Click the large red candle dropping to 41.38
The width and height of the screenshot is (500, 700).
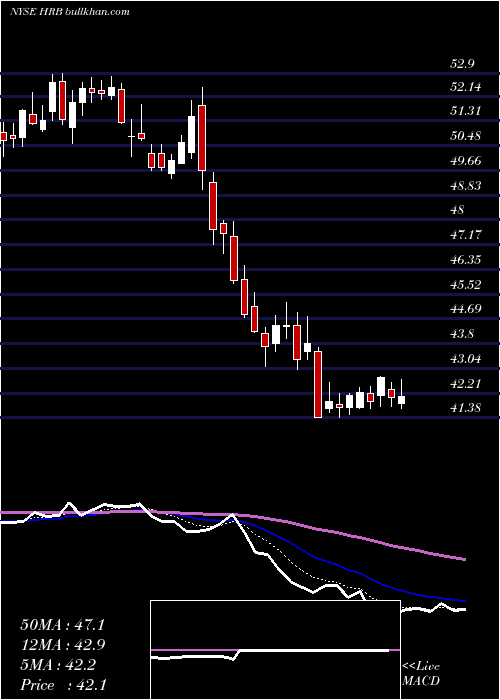318,384
